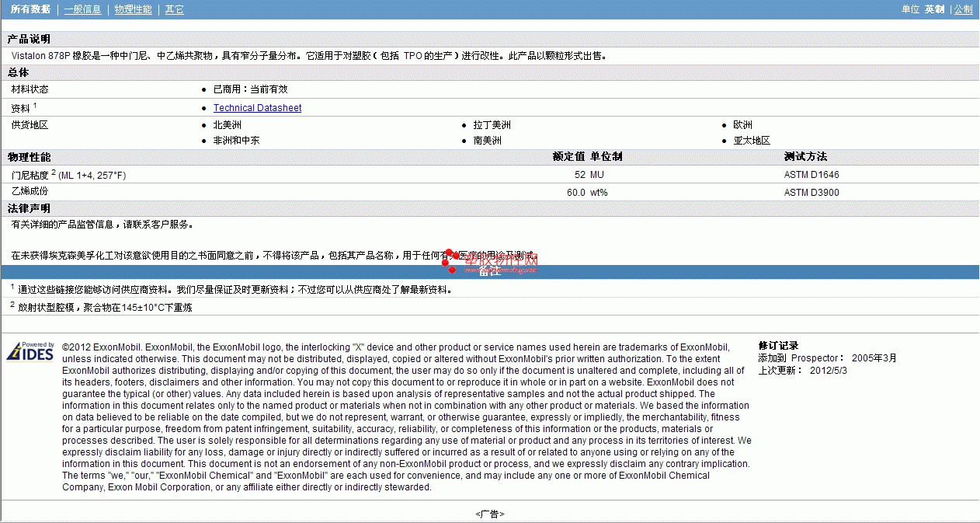Click footnote 1 about supplier links

point(231,289)
